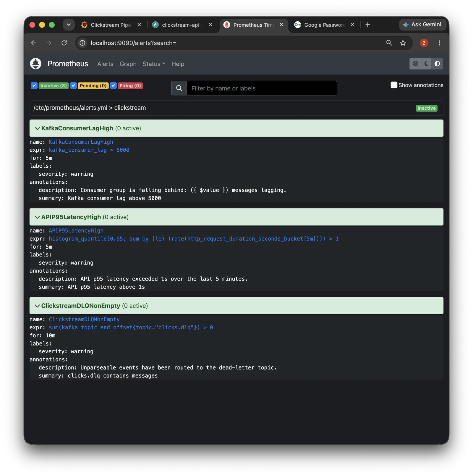The width and height of the screenshot is (473, 476).
Task: Go forward with browser forward arrow
Action: point(49,43)
